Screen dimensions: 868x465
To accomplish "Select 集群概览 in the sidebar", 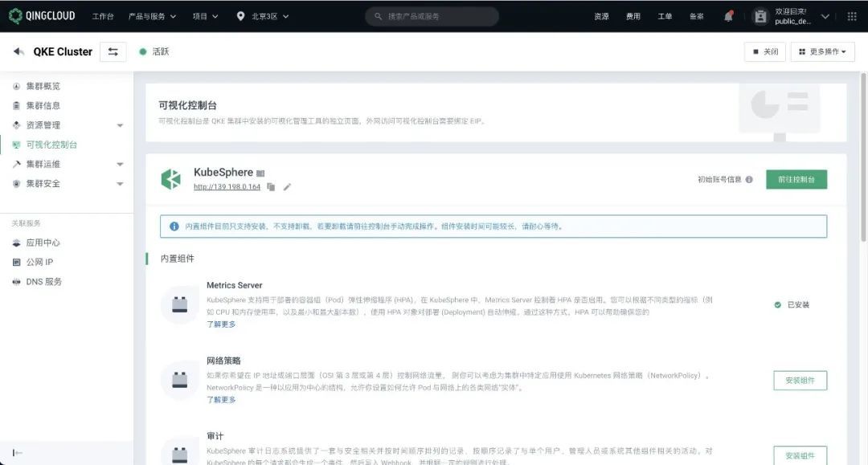I will tap(43, 86).
